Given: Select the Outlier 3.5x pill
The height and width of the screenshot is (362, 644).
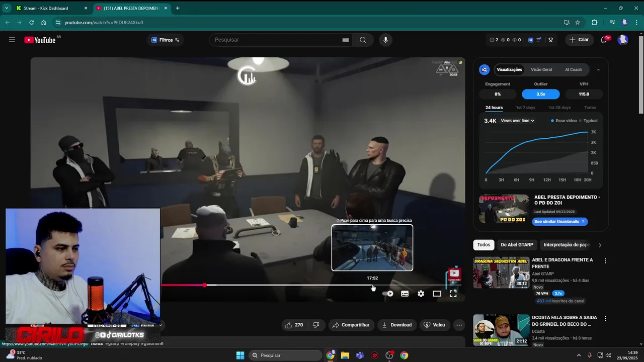Looking at the screenshot, I should (x=541, y=94).
